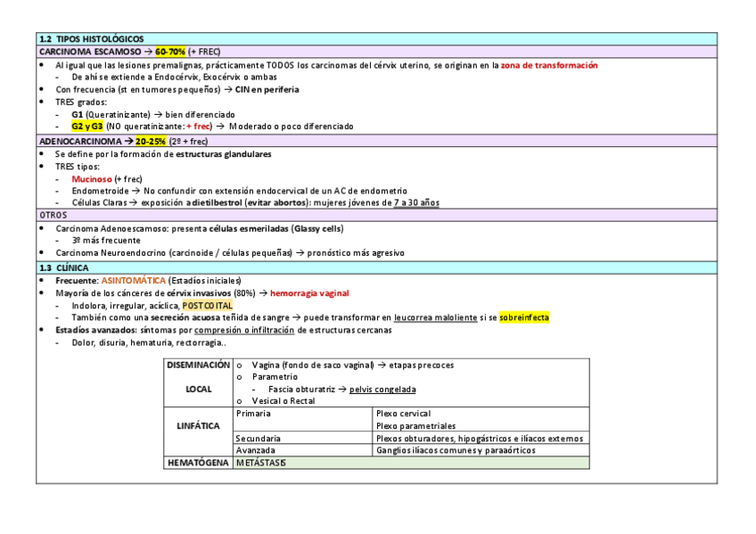Screen dimensions: 756x534
Task: Click the highlighted "G2 y G3" text
Action: pyautogui.click(x=87, y=127)
